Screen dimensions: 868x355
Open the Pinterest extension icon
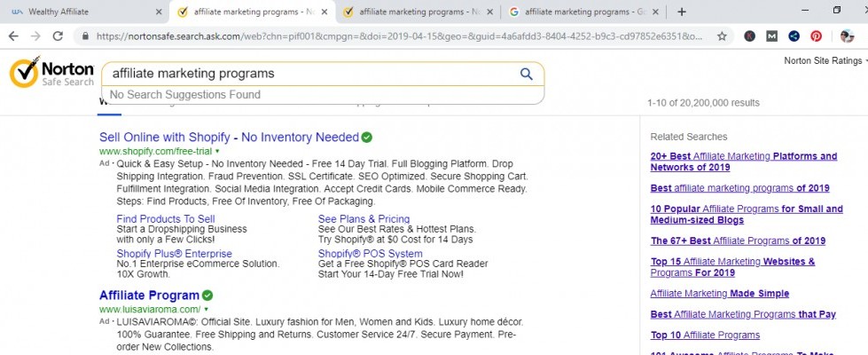point(816,36)
